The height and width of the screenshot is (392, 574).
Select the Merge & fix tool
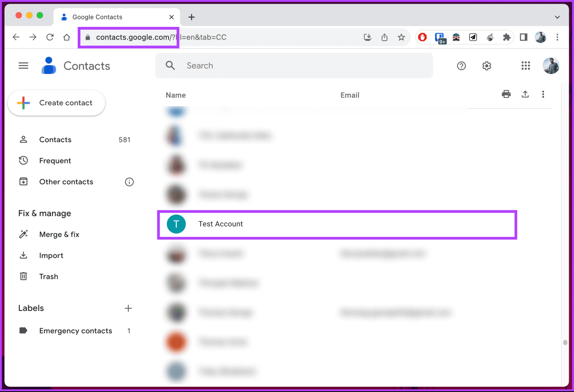[59, 234]
